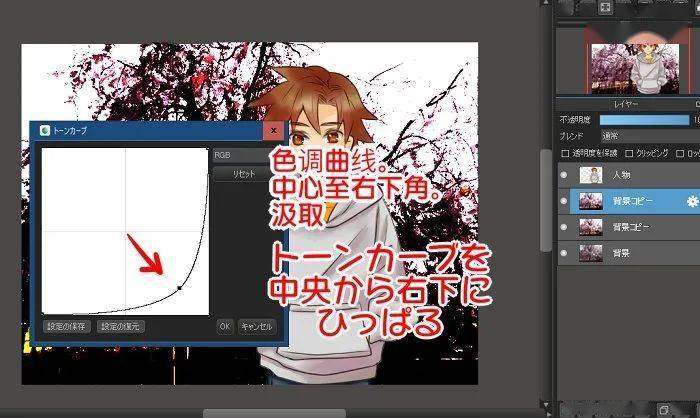700x418 pixels.
Task: Toggle visibility of 背景 layer
Action: 564,253
